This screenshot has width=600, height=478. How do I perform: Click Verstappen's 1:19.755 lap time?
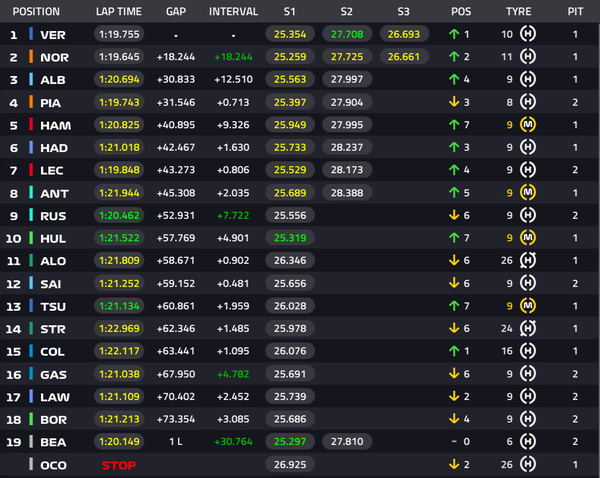click(x=119, y=34)
